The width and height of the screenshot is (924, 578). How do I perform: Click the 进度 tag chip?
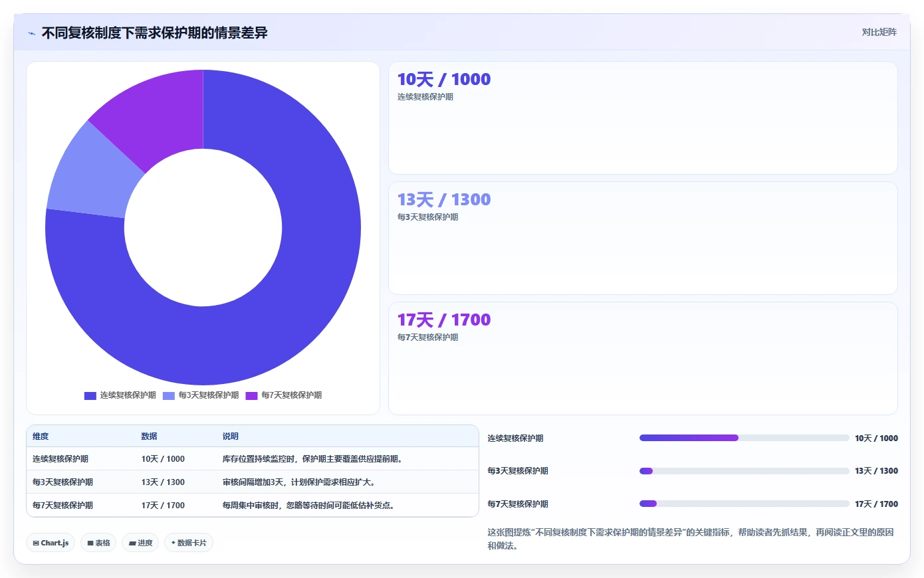coord(140,543)
